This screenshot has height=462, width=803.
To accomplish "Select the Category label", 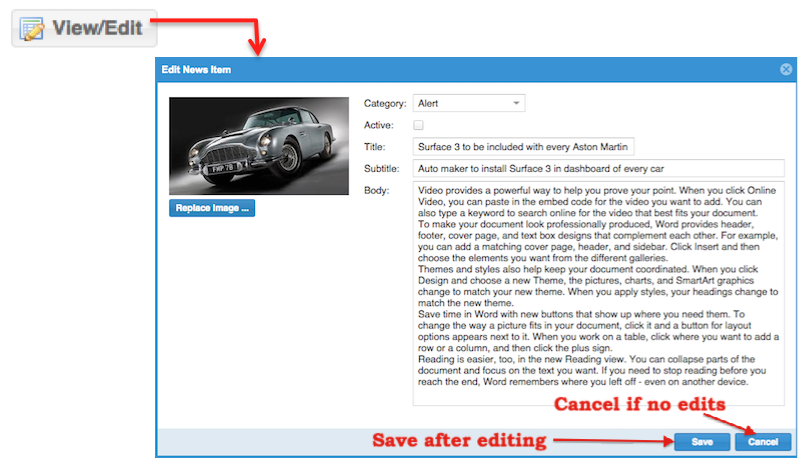I will pos(385,103).
